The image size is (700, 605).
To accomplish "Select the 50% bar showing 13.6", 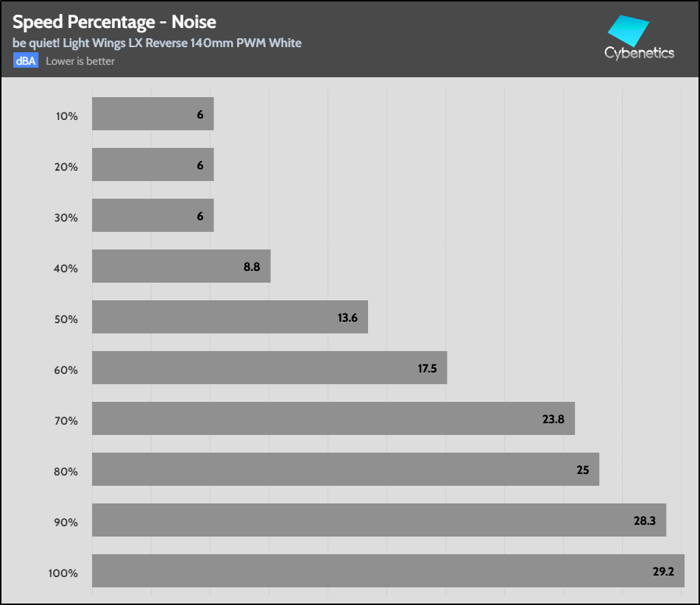I will pos(230,317).
